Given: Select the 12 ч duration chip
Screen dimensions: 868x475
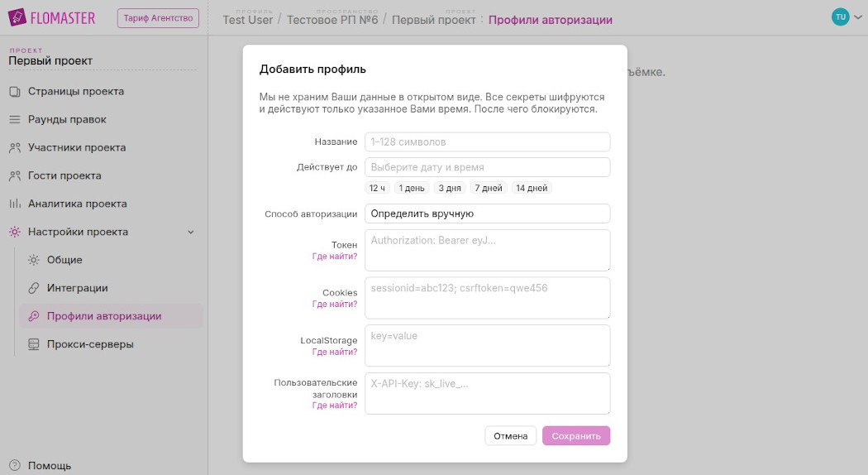Looking at the screenshot, I should [x=378, y=188].
